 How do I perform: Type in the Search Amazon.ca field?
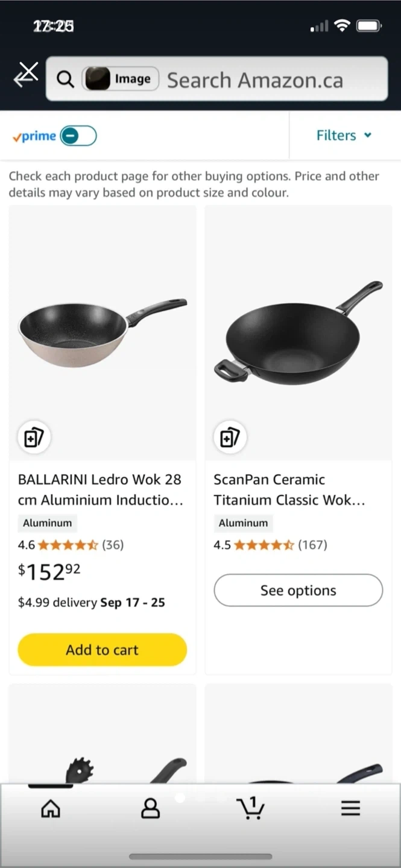[265, 80]
